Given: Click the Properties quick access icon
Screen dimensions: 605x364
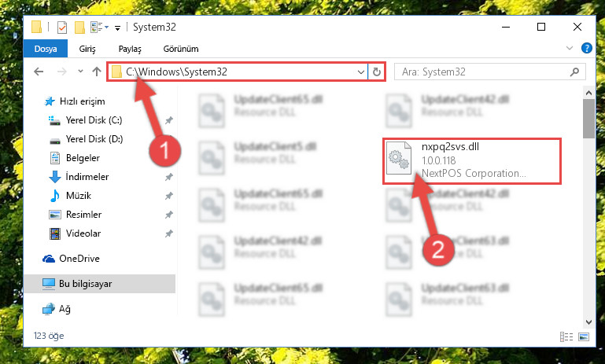Looking at the screenshot, I should (61, 28).
